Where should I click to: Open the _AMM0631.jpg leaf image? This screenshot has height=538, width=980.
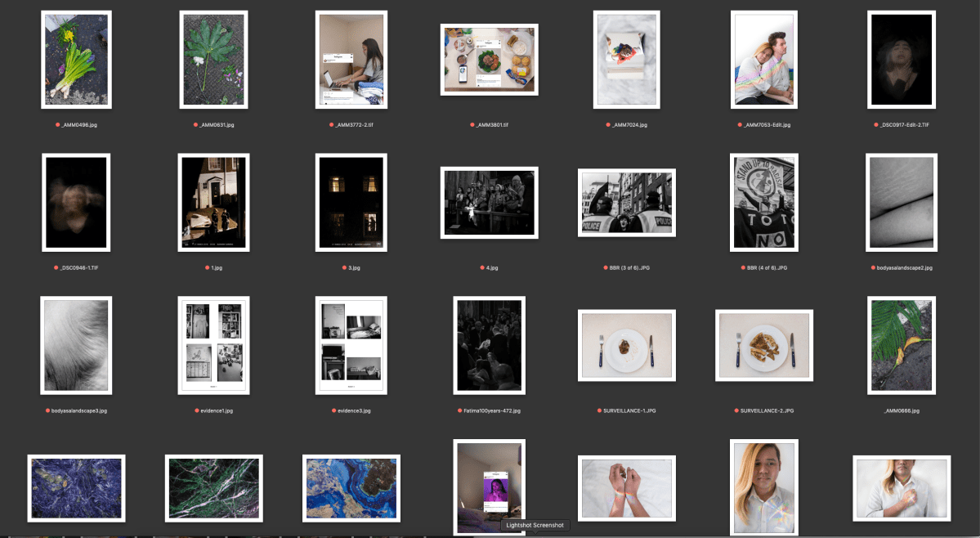tap(213, 60)
